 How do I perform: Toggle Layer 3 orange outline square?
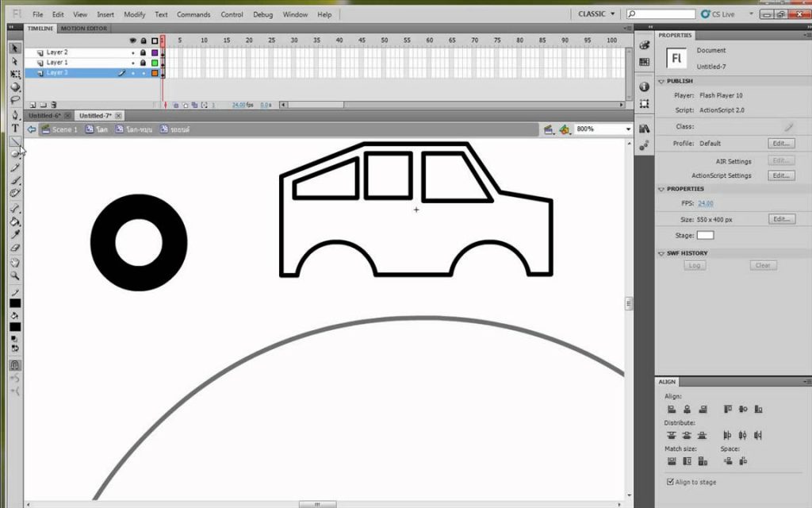click(x=155, y=73)
